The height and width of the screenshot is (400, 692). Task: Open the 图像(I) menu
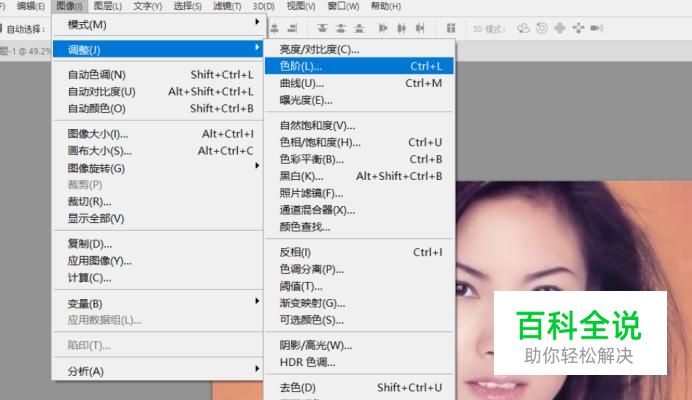[x=69, y=6]
